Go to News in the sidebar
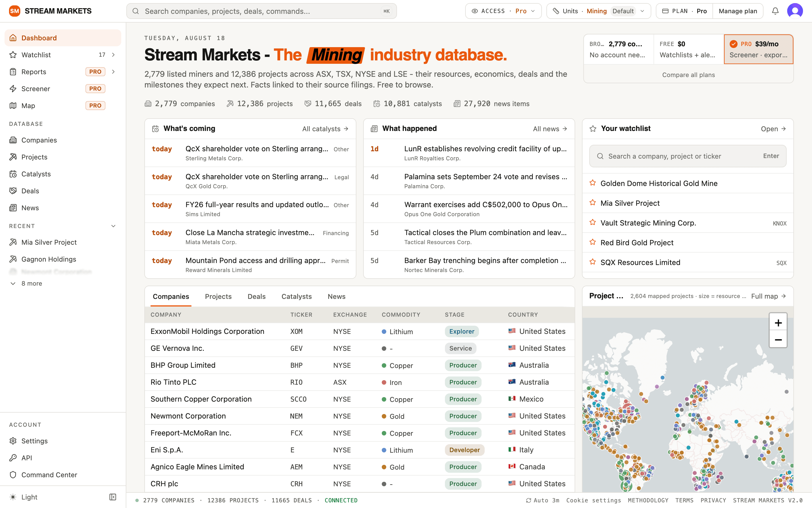This screenshot has width=812, height=508. point(63,208)
